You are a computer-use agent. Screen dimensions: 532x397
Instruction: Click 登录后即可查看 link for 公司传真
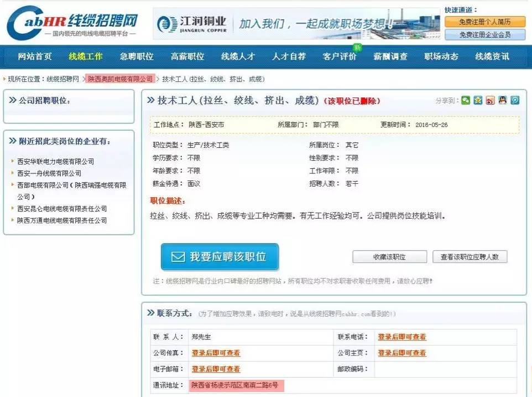tap(216, 353)
